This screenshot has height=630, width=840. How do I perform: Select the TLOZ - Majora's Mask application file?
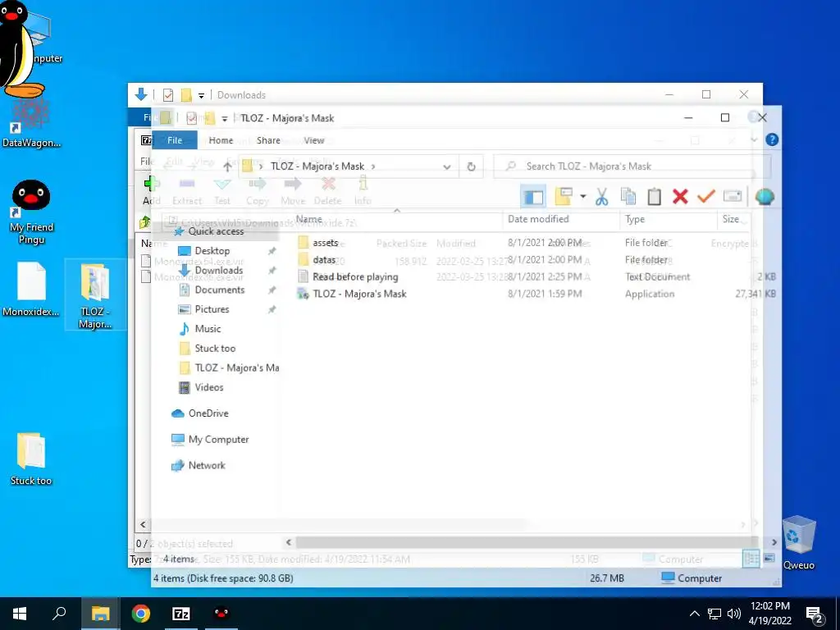pyautogui.click(x=359, y=294)
